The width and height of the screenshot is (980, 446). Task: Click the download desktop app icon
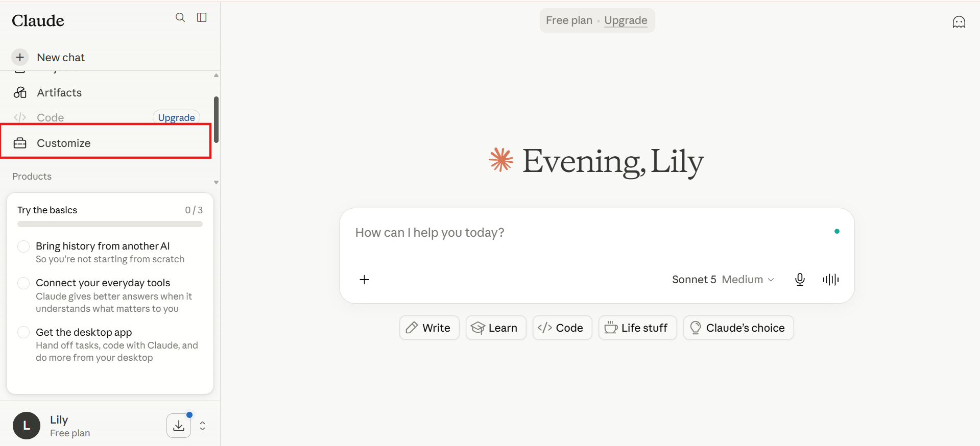click(x=179, y=426)
